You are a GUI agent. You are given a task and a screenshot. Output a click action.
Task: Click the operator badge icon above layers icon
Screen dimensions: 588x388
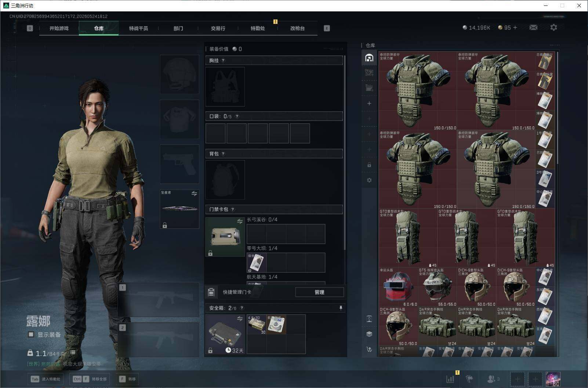click(x=369, y=319)
